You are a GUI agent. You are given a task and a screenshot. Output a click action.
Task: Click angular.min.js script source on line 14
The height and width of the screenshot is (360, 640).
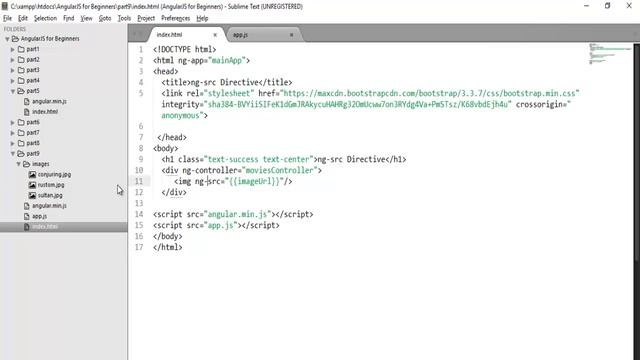point(238,214)
